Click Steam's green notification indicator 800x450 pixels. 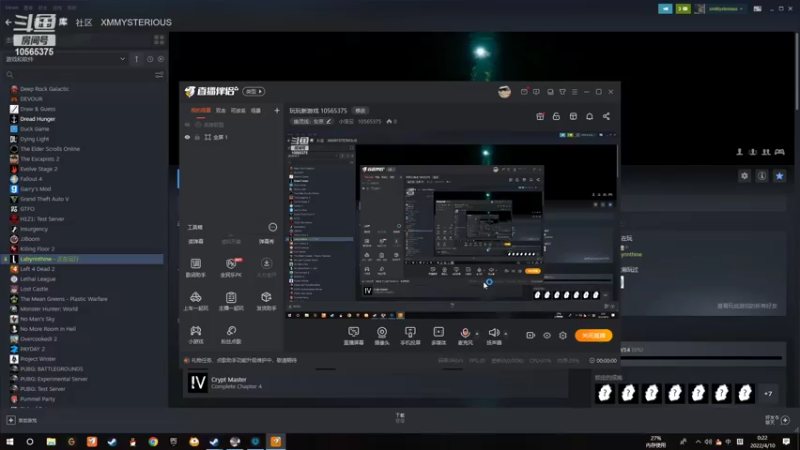point(683,9)
